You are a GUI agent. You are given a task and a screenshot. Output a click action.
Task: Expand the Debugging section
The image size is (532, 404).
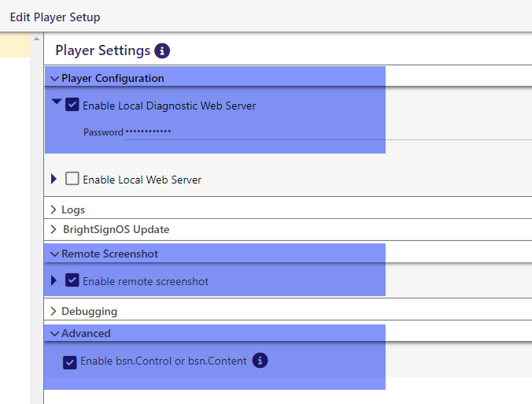(x=54, y=311)
